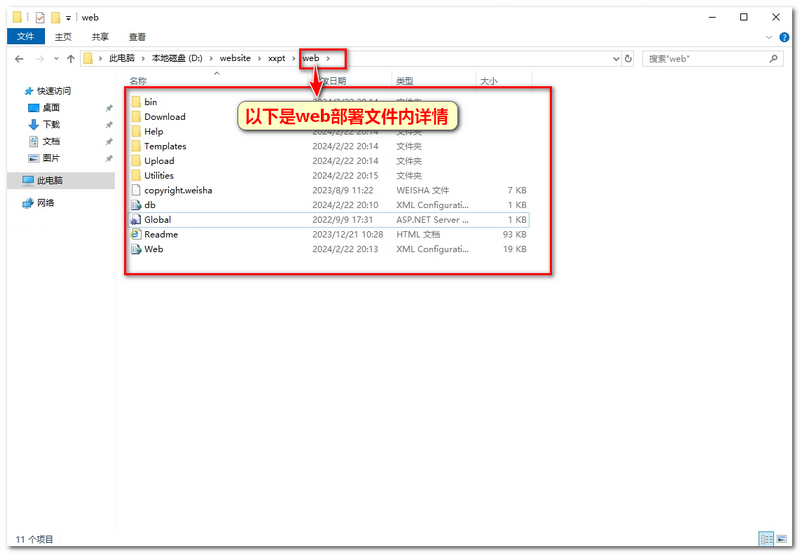Click the Back navigation arrow
The image size is (800, 554).
coord(19,59)
